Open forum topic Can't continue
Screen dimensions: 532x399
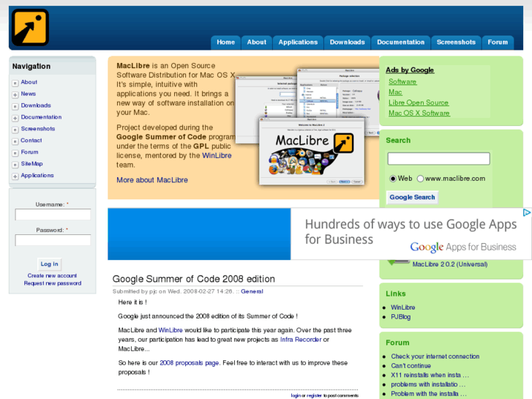tap(411, 366)
